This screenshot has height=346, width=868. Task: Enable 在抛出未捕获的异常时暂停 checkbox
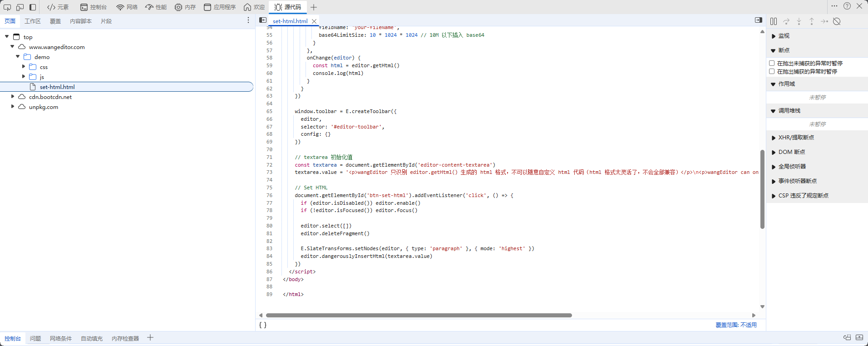click(772, 63)
